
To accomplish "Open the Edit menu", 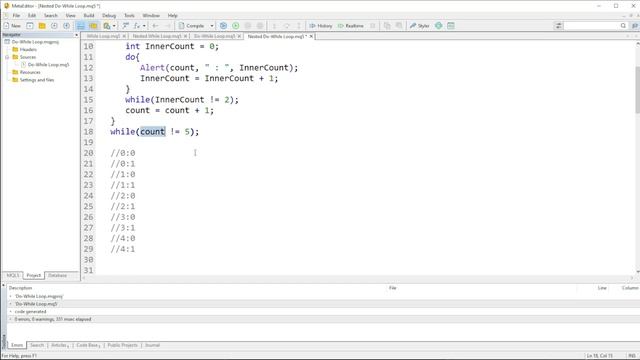I will (32, 16).
